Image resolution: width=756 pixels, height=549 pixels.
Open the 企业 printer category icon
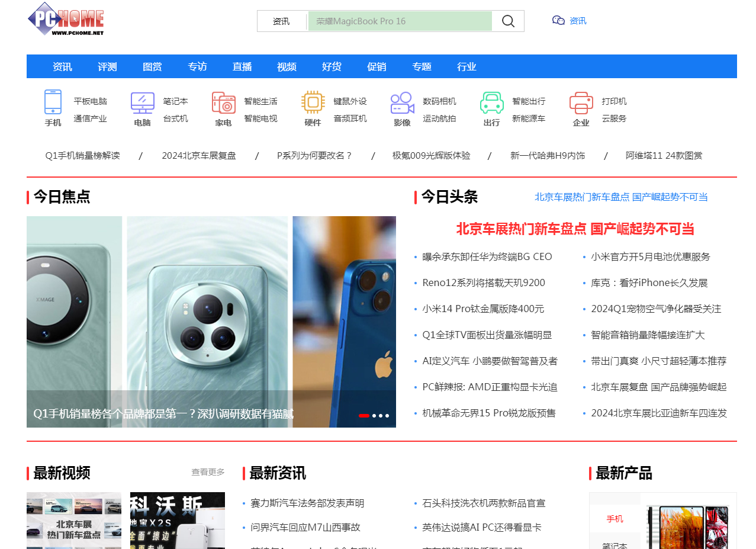(581, 103)
